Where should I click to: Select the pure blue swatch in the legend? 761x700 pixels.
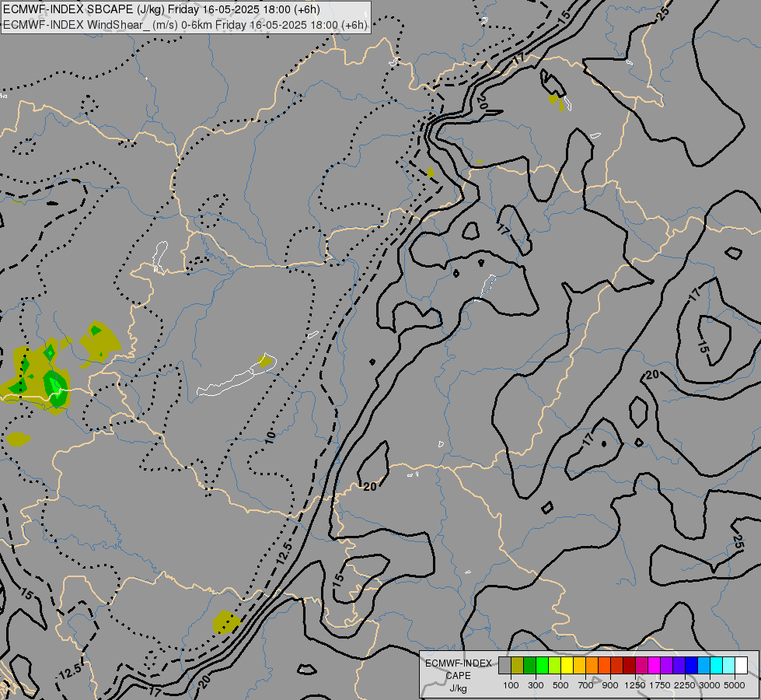point(691,665)
